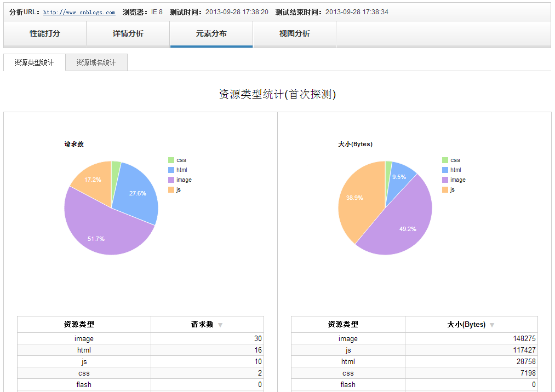Click image swatch in 请求数 legend

pyautogui.click(x=171, y=180)
